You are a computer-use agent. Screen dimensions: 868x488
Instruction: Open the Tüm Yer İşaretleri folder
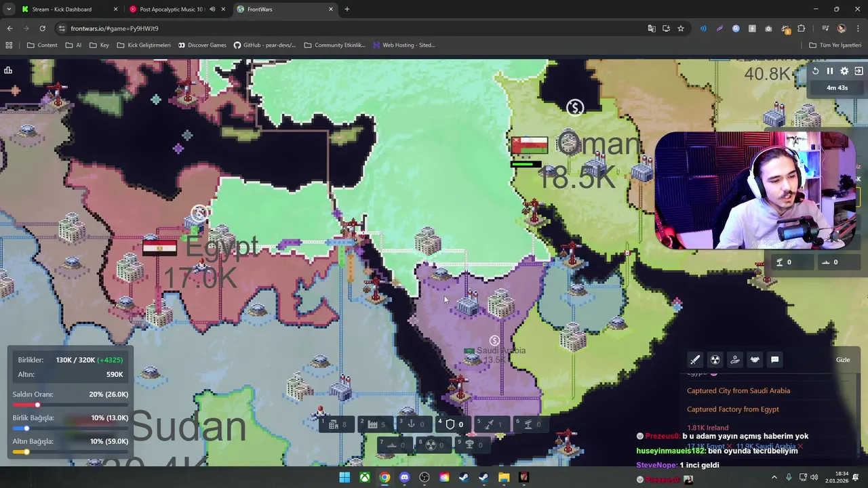point(835,45)
